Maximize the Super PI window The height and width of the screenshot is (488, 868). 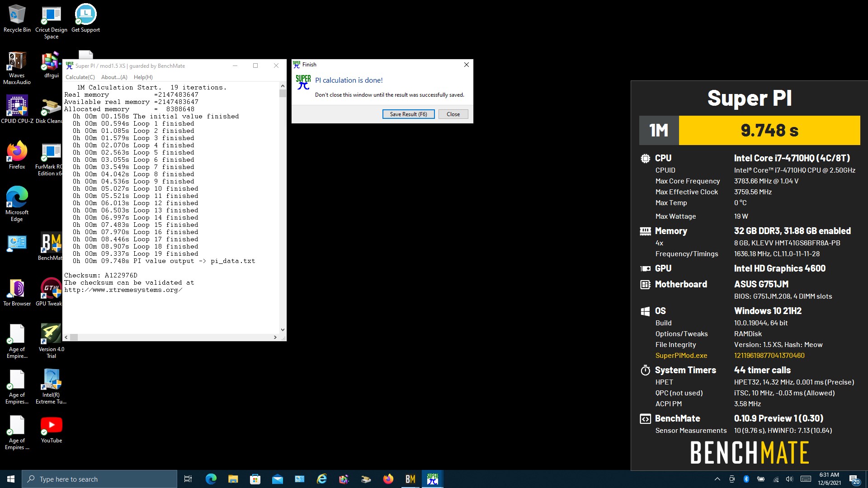pyautogui.click(x=255, y=66)
